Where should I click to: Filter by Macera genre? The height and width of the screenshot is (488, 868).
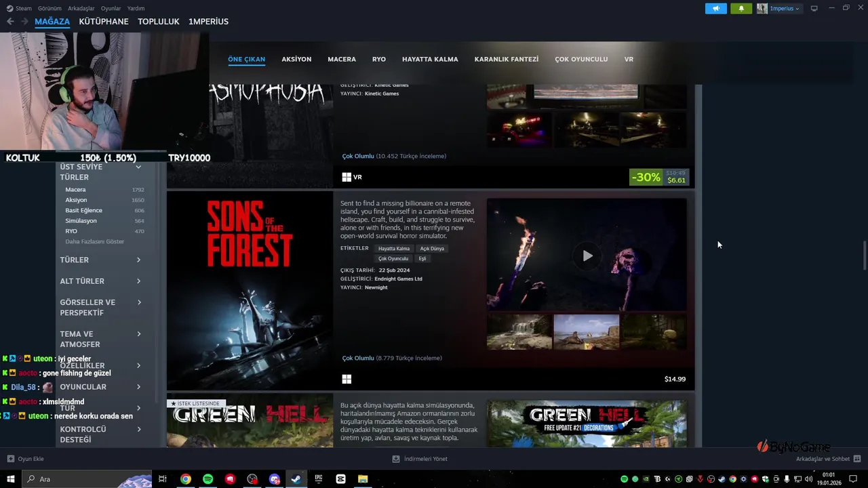pyautogui.click(x=75, y=190)
